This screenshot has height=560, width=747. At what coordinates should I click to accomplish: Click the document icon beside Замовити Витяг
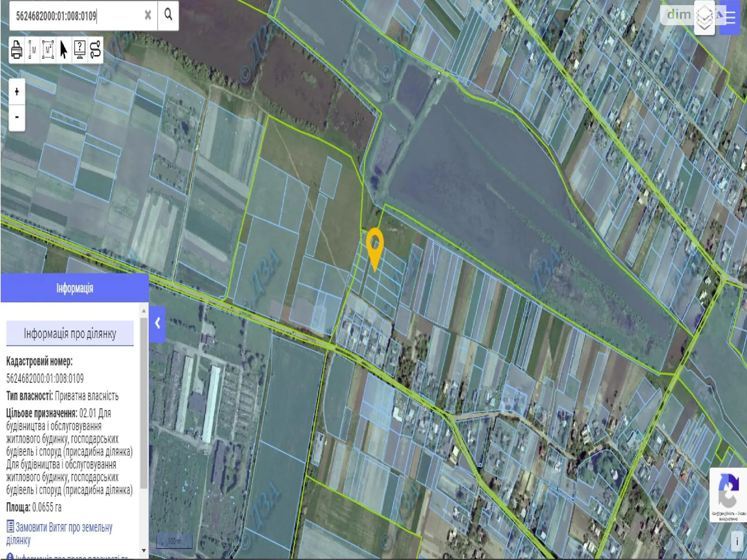(x=10, y=526)
